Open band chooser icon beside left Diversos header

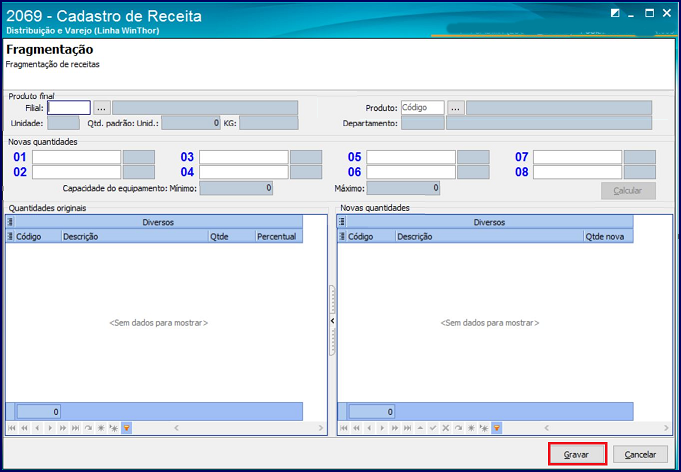click(10, 222)
